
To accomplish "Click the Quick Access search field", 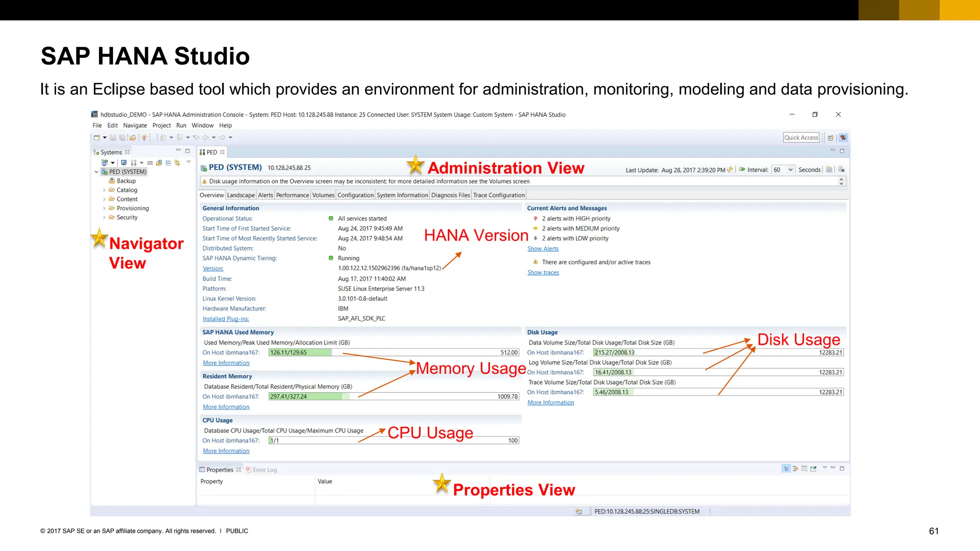I will (x=801, y=138).
